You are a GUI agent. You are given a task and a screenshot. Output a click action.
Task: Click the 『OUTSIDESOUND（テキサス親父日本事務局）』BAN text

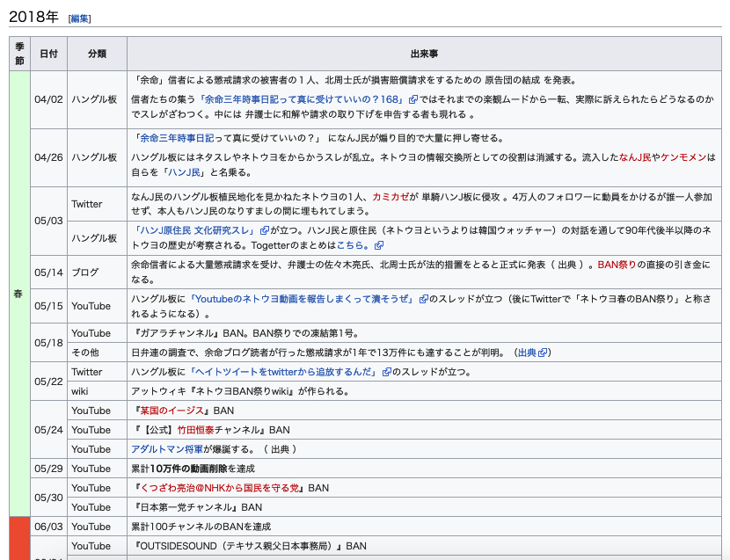pyautogui.click(x=249, y=546)
